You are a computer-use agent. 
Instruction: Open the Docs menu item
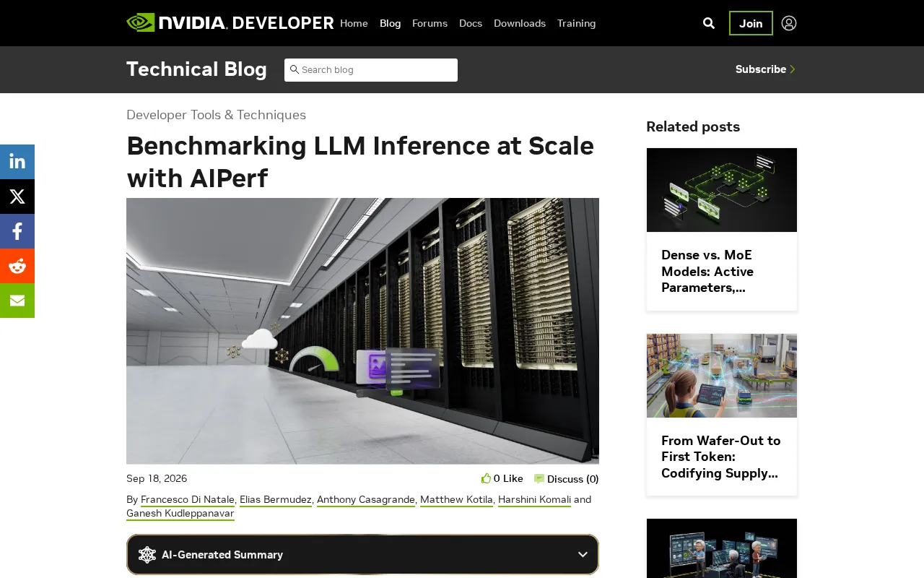point(471,23)
